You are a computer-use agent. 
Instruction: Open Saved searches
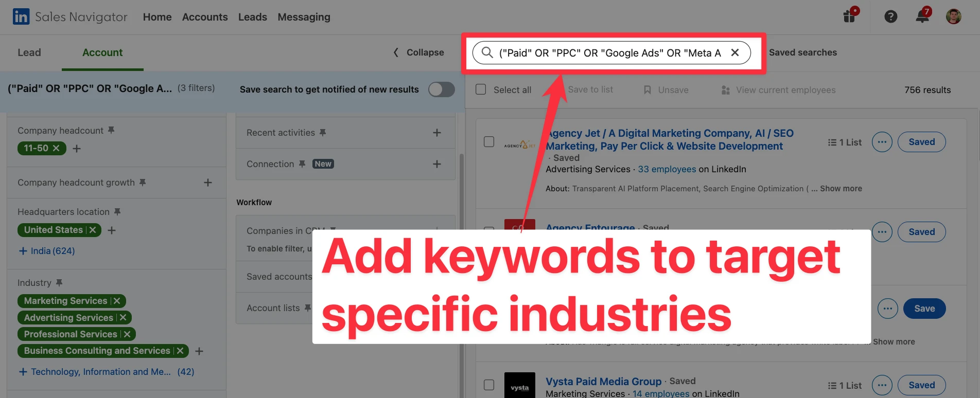tap(803, 52)
